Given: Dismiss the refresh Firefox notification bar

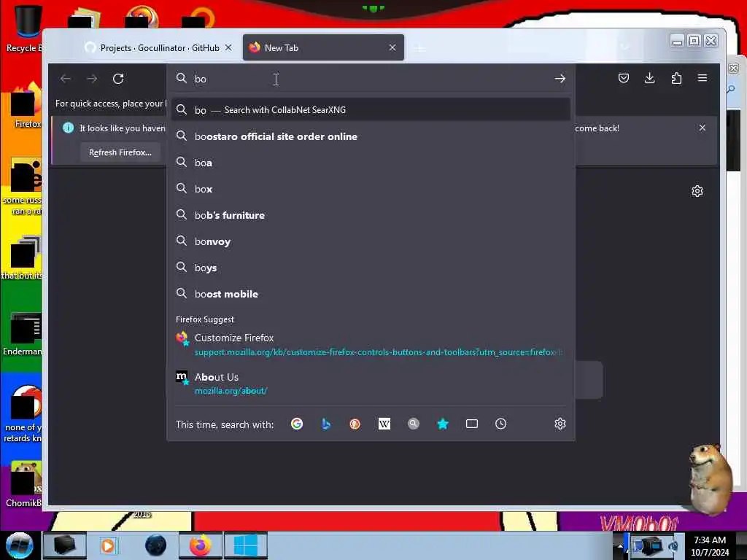Looking at the screenshot, I should (x=703, y=128).
